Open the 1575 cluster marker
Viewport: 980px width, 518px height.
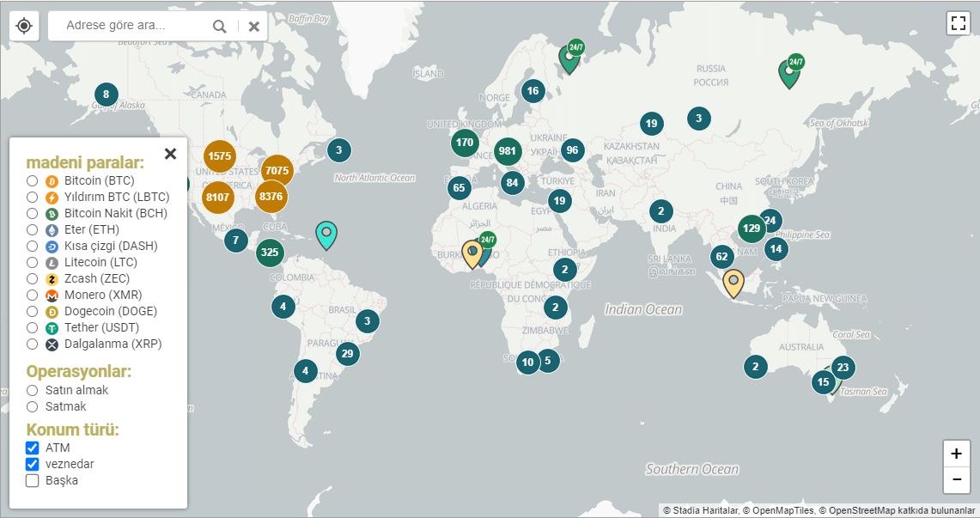(x=219, y=156)
